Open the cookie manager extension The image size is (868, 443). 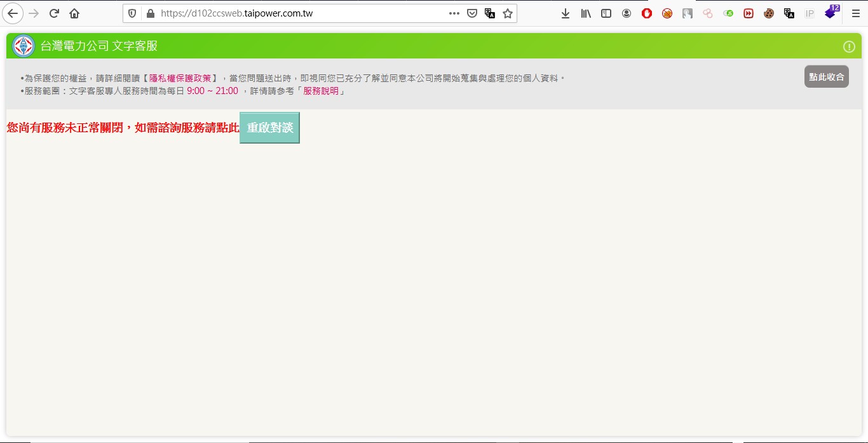(x=769, y=13)
